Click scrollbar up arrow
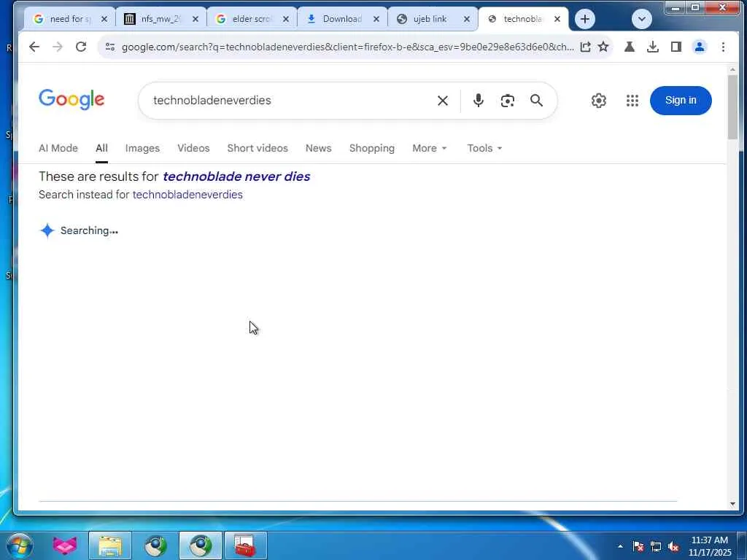The image size is (747, 560). [x=732, y=70]
